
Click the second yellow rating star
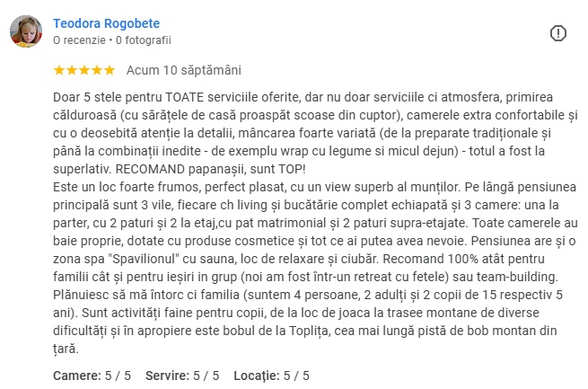(x=72, y=69)
